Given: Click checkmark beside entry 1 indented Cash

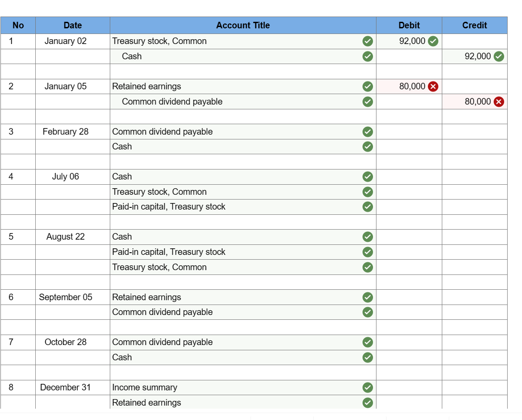Looking at the screenshot, I should [x=367, y=57].
